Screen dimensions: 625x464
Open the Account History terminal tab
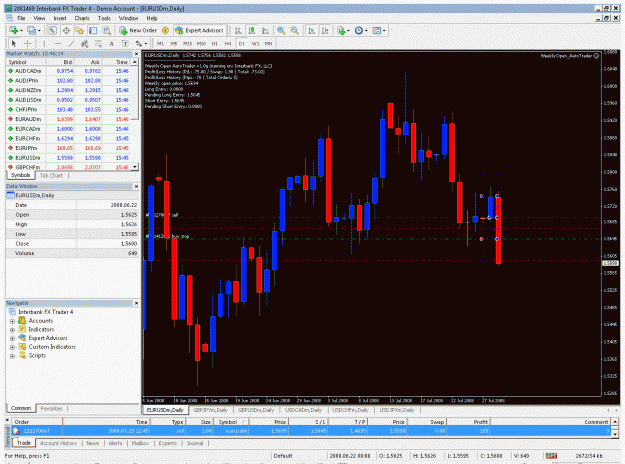point(58,443)
